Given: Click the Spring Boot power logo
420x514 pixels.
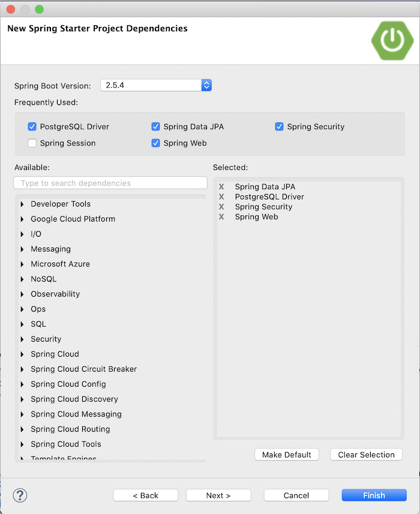Looking at the screenshot, I should [x=391, y=39].
